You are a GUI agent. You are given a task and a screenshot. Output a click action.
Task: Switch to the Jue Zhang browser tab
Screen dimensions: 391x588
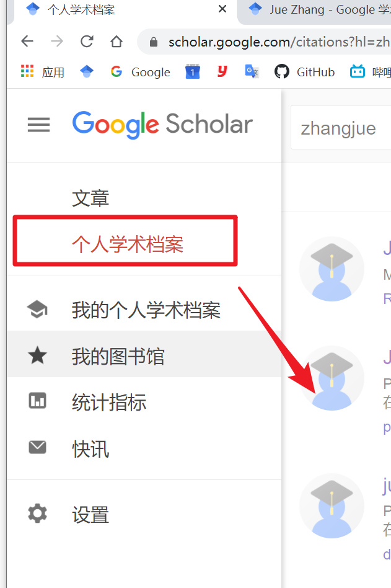pyautogui.click(x=315, y=11)
